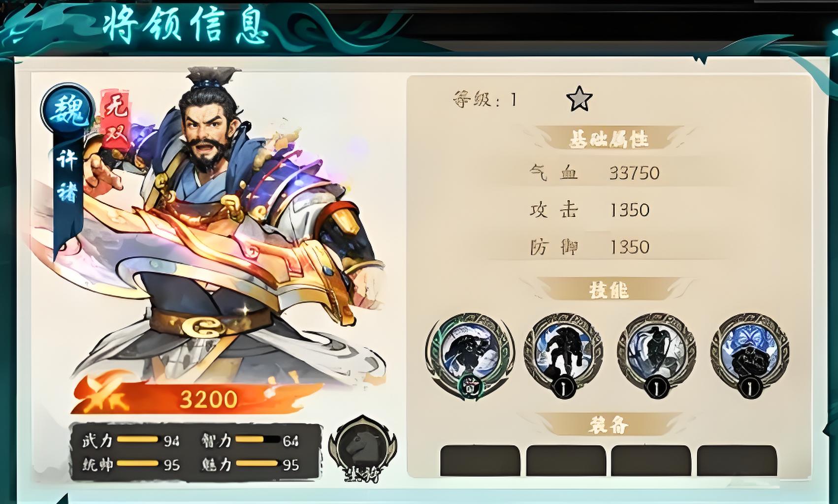Click the 3200 combat power banner

pyautogui.click(x=197, y=398)
